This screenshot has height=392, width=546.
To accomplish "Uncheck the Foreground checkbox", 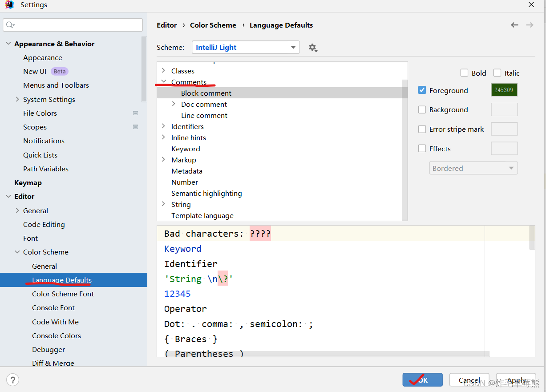I will (x=422, y=90).
